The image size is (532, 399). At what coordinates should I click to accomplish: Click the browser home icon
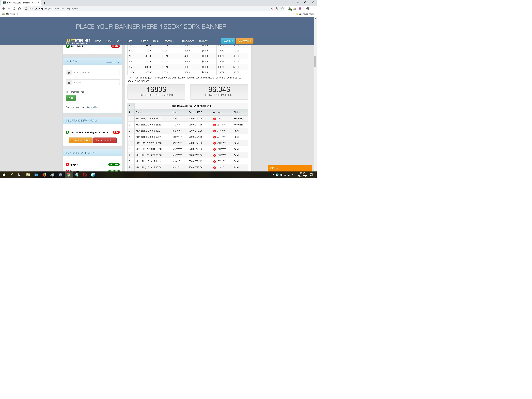19,9
